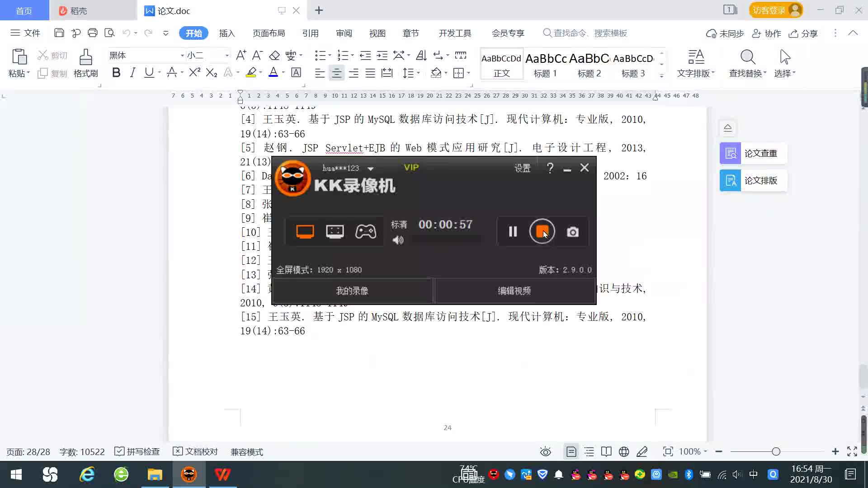This screenshot has width=868, height=488.
Task: Open the Insert (插入) ribbon tab
Action: click(x=227, y=33)
